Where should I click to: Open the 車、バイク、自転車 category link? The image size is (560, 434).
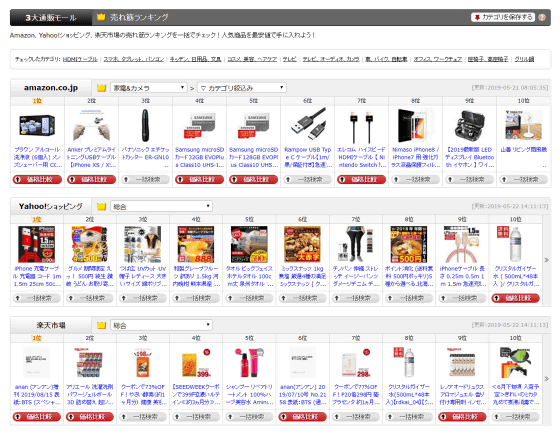pos(386,59)
